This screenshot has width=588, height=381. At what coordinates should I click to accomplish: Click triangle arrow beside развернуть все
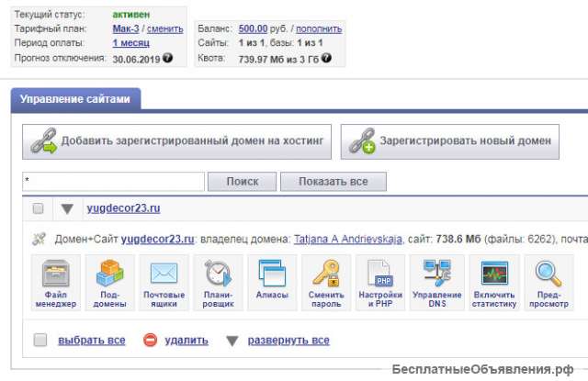click(232, 341)
